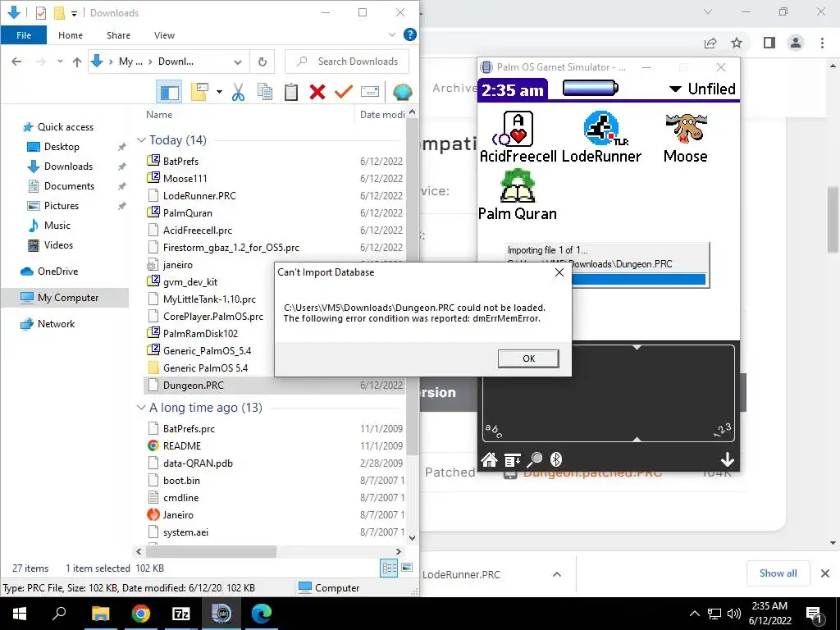Select the LodeRunner.PRC file
This screenshot has height=630, width=840.
coord(199,196)
